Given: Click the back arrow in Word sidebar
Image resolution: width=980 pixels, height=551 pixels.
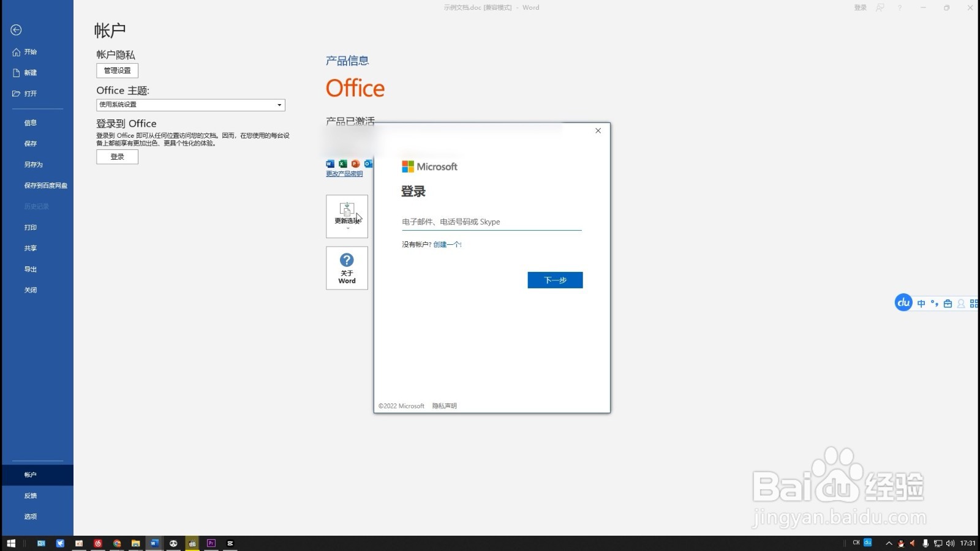Looking at the screenshot, I should click(x=17, y=30).
